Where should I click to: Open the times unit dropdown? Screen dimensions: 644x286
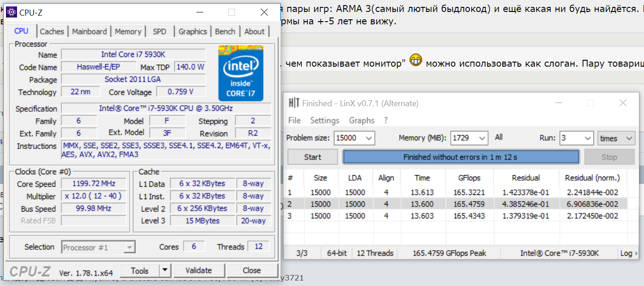616,138
